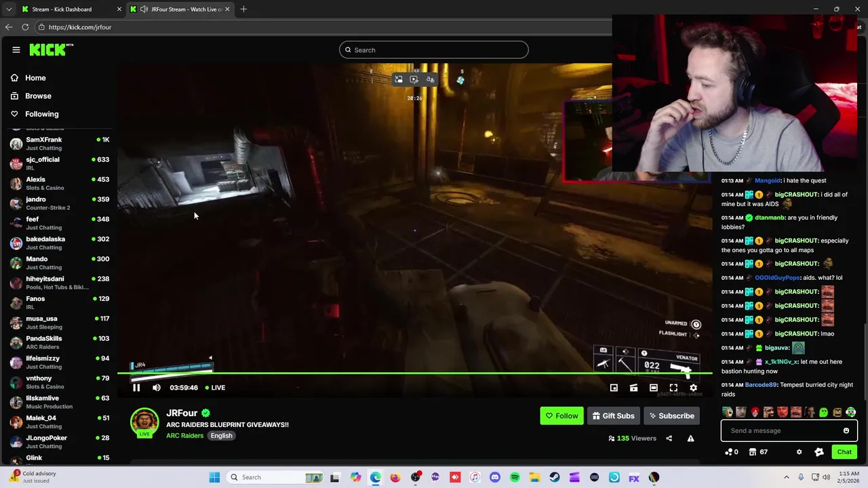Switch to JRFour Stream browser tab
This screenshot has height=488, width=868.
point(180,9)
